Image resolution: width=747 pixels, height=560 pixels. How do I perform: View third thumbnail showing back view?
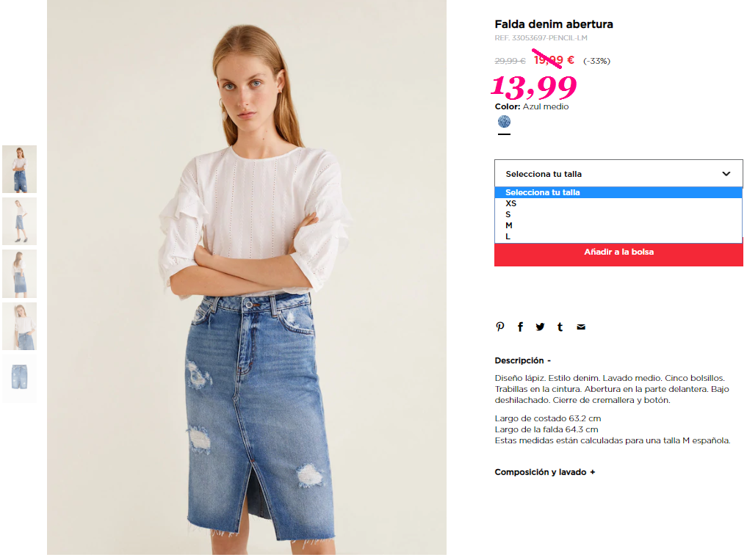click(20, 274)
